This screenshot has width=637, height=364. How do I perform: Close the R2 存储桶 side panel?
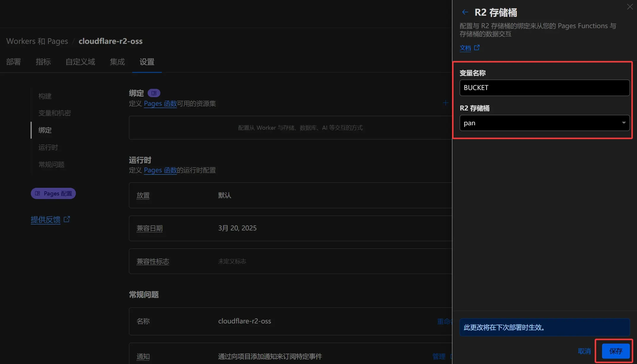(x=630, y=7)
